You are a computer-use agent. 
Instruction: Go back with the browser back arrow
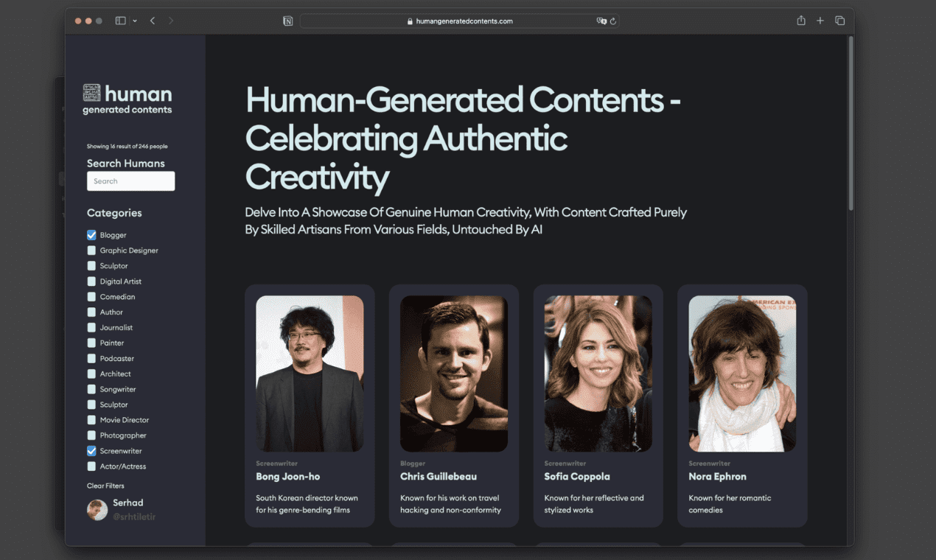153,21
